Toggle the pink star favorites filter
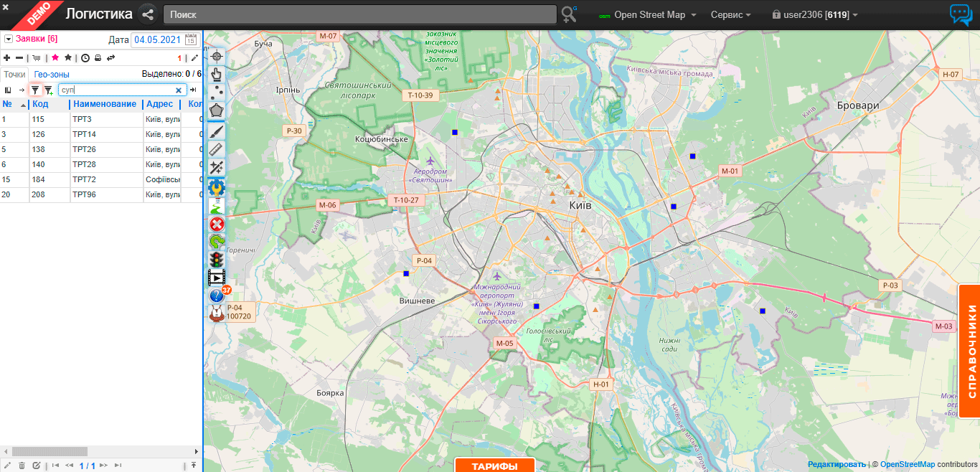The width and height of the screenshot is (980, 472). click(x=55, y=58)
